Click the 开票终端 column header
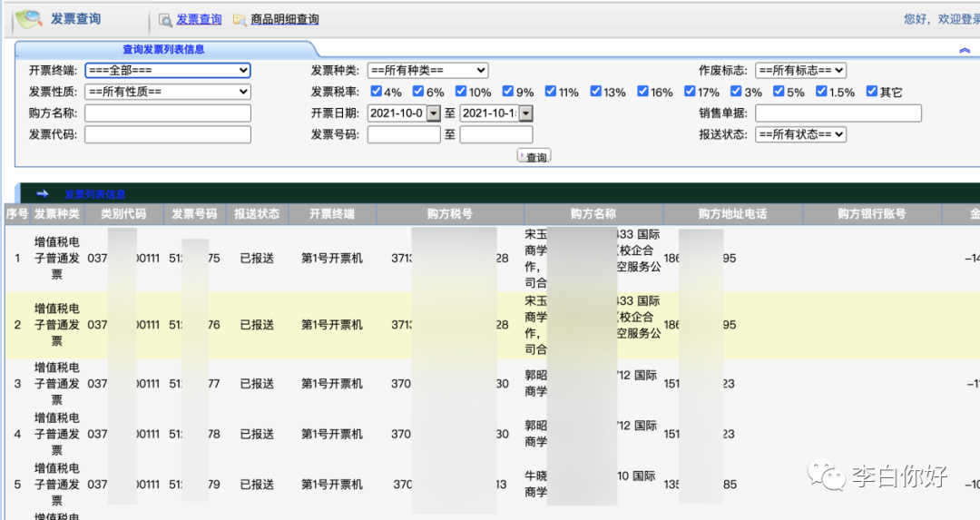980x520 pixels. tap(332, 214)
